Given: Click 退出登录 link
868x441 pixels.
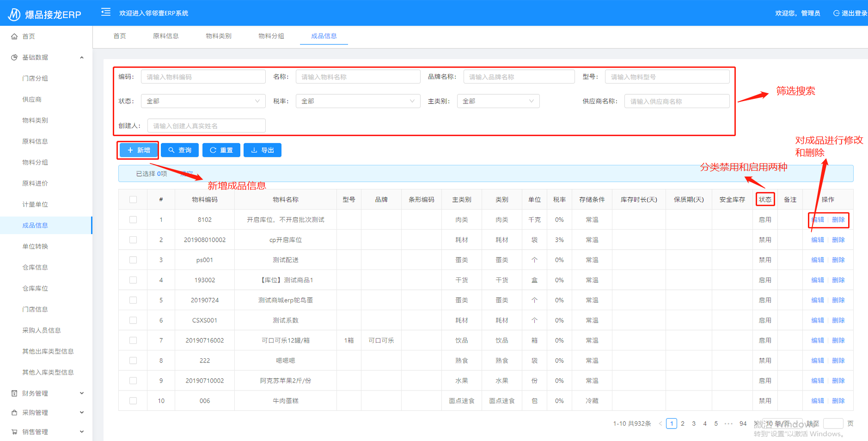Looking at the screenshot, I should tap(854, 13).
